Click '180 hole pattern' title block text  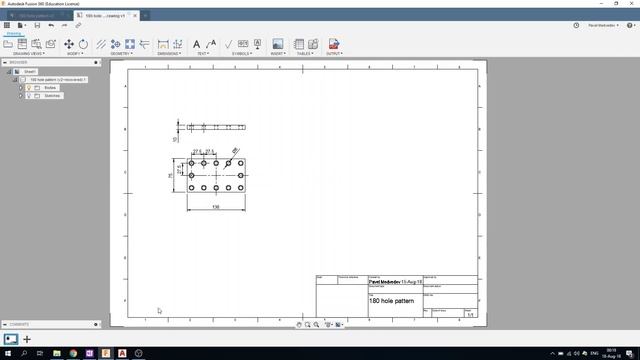pyautogui.click(x=391, y=301)
